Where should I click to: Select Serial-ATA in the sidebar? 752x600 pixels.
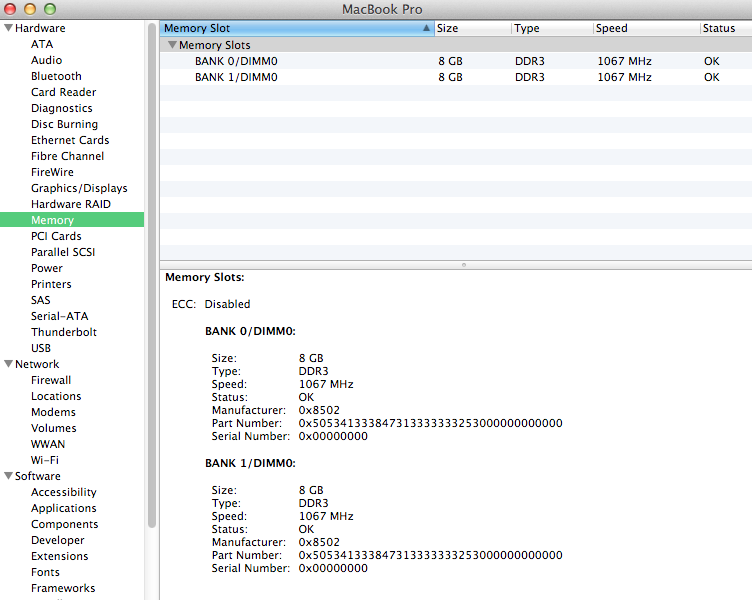pyautogui.click(x=59, y=316)
